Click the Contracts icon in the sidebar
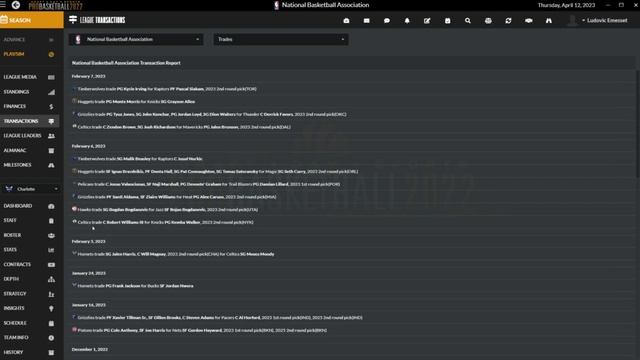The height and width of the screenshot is (360, 640). 51,264
